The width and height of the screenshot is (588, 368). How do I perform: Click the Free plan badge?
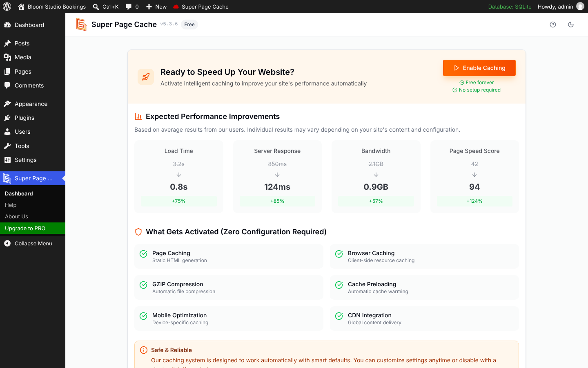tap(189, 25)
